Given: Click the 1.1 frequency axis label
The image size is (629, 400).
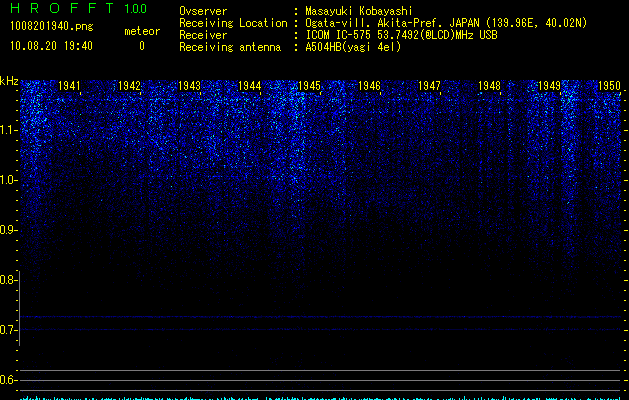Looking at the screenshot, I should 7,130.
